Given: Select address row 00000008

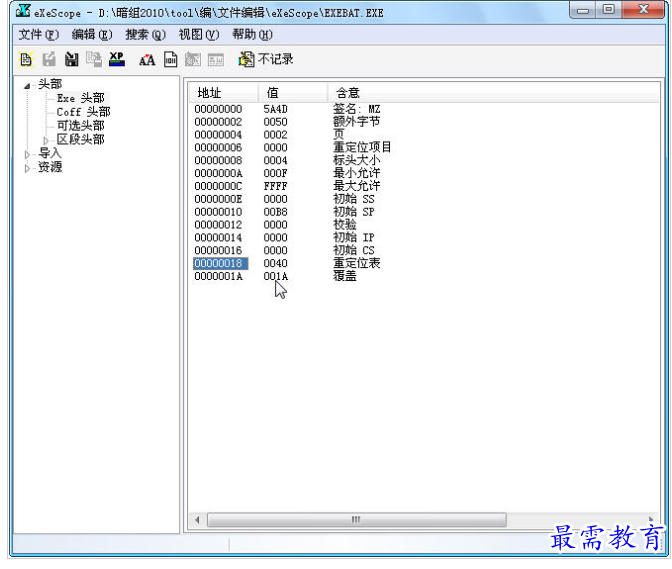Looking at the screenshot, I should [218, 161].
